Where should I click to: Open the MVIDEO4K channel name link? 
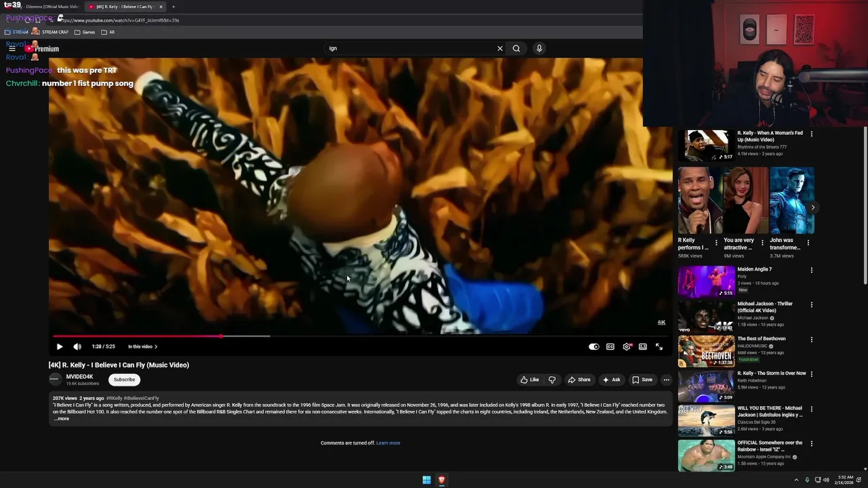point(80,377)
